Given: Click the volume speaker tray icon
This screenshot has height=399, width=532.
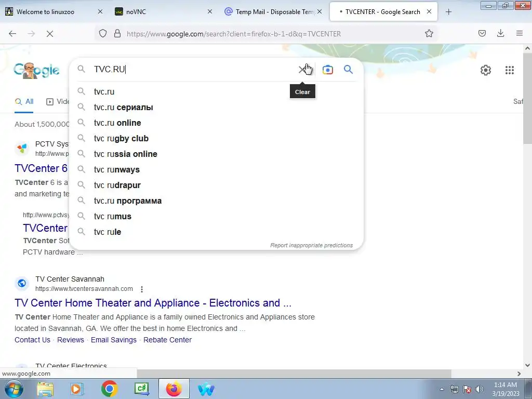Looking at the screenshot, I should click(480, 389).
